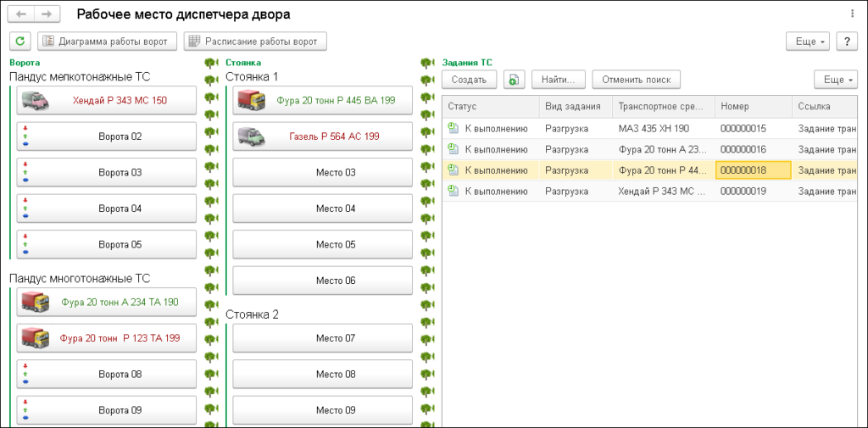Select parking spot Место 08
This screenshot has height=428, width=868.
pyautogui.click(x=323, y=374)
